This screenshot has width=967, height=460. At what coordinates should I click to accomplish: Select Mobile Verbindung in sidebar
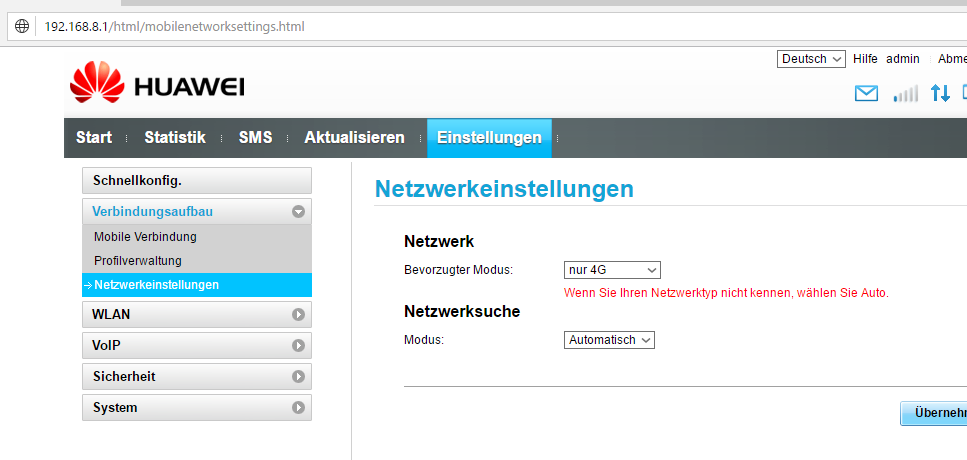(145, 237)
